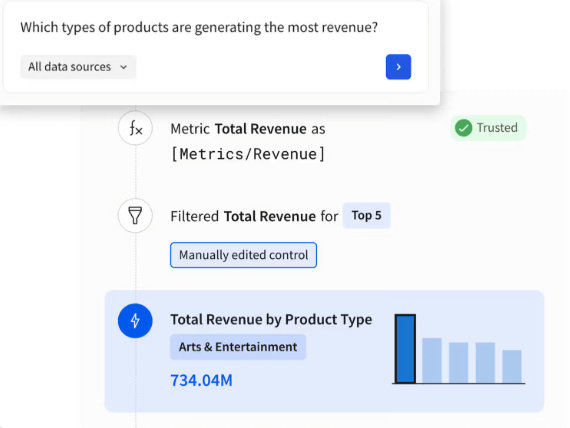
Task: Click the question input text field
Action: point(199,27)
